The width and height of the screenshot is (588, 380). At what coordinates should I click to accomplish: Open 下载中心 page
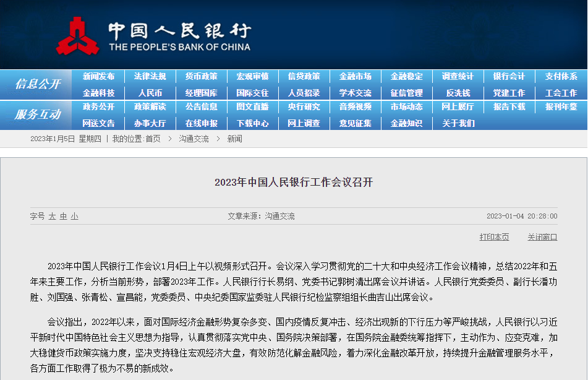(253, 123)
